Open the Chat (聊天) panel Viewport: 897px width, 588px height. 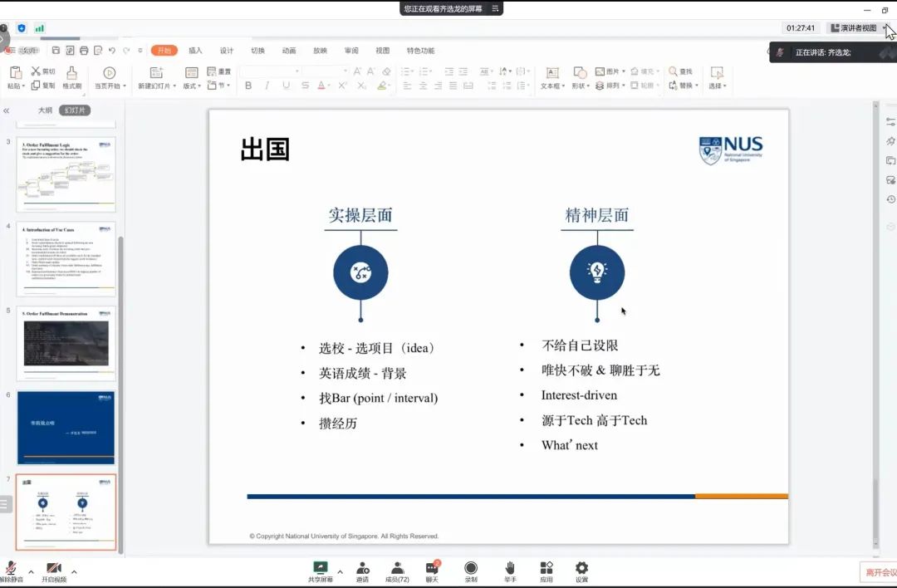coord(432,569)
